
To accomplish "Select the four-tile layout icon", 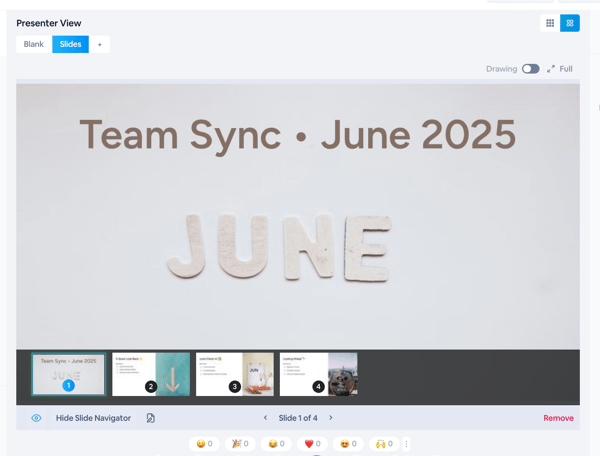I will [570, 23].
